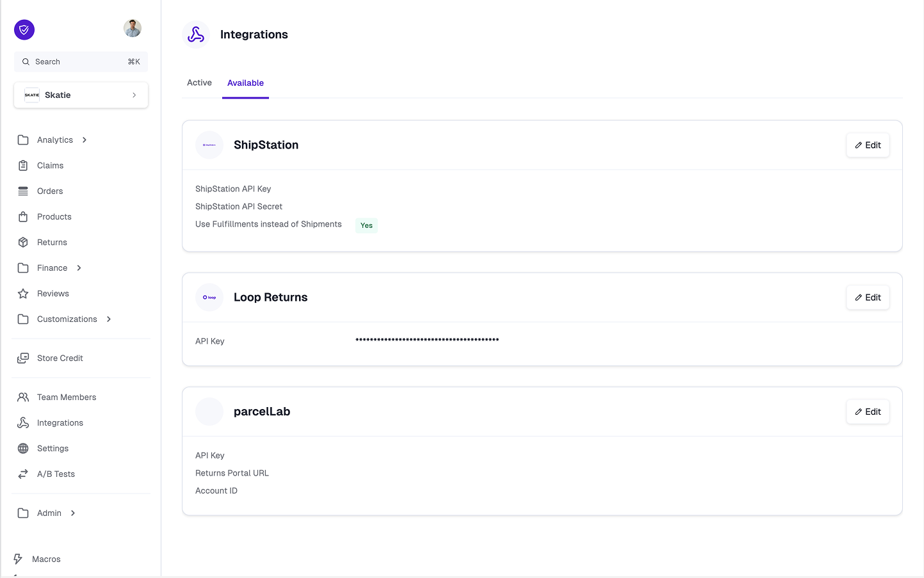The width and height of the screenshot is (924, 578).
Task: Click the Skatie store logo thumbnail
Action: [32, 95]
